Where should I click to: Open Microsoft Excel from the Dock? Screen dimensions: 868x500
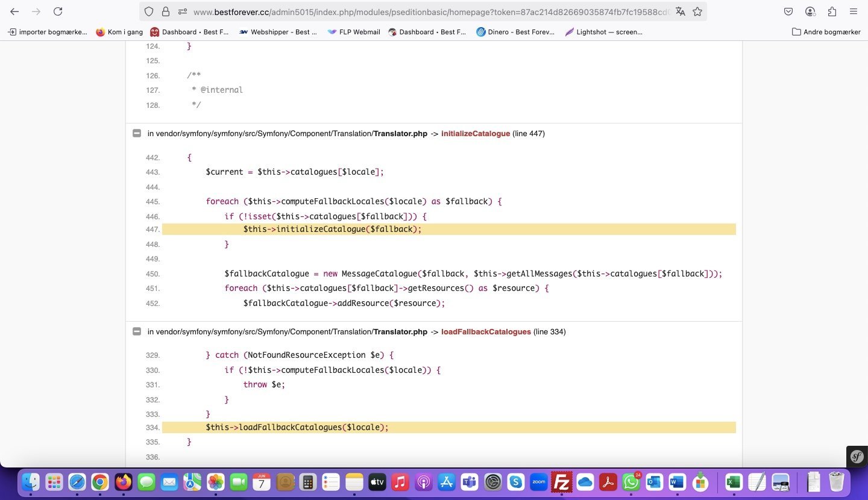point(734,482)
